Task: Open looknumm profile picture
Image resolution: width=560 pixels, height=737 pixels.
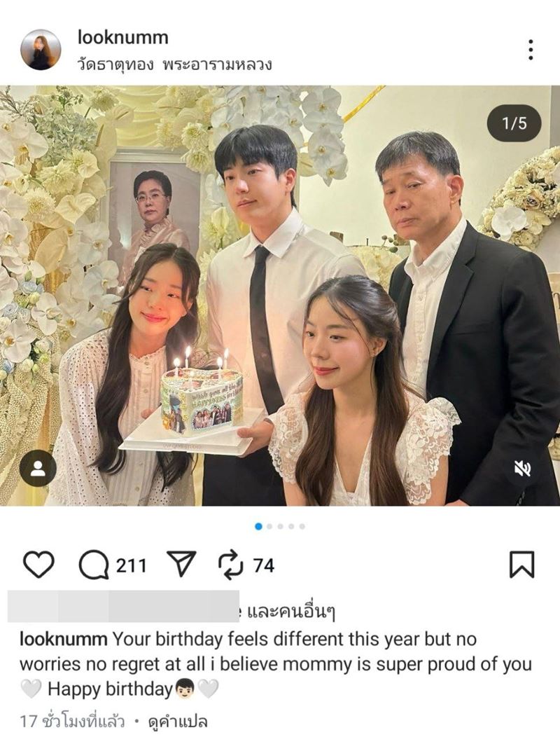Action: point(41,50)
